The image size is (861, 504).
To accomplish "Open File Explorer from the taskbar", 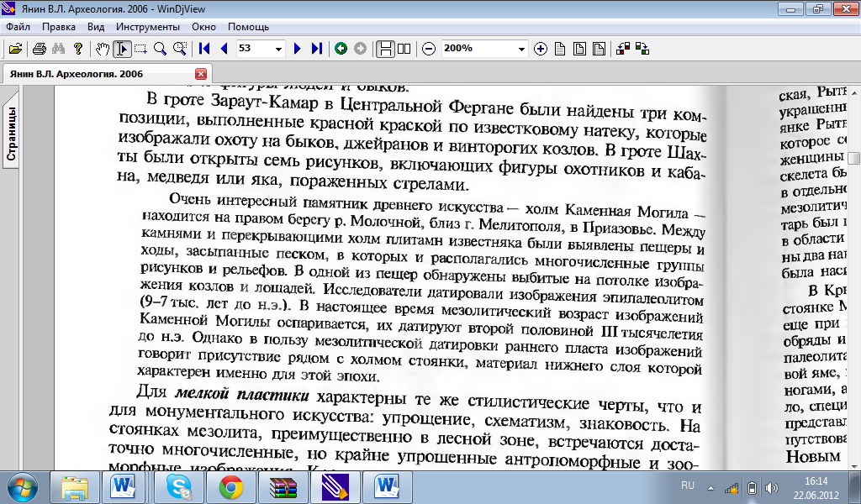I will (75, 487).
